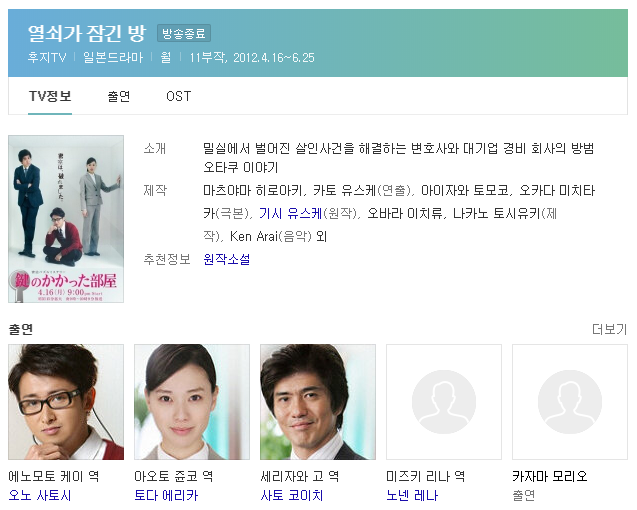This screenshot has width=637, height=510.
Task: Open the OST tab
Action: pyautogui.click(x=178, y=96)
